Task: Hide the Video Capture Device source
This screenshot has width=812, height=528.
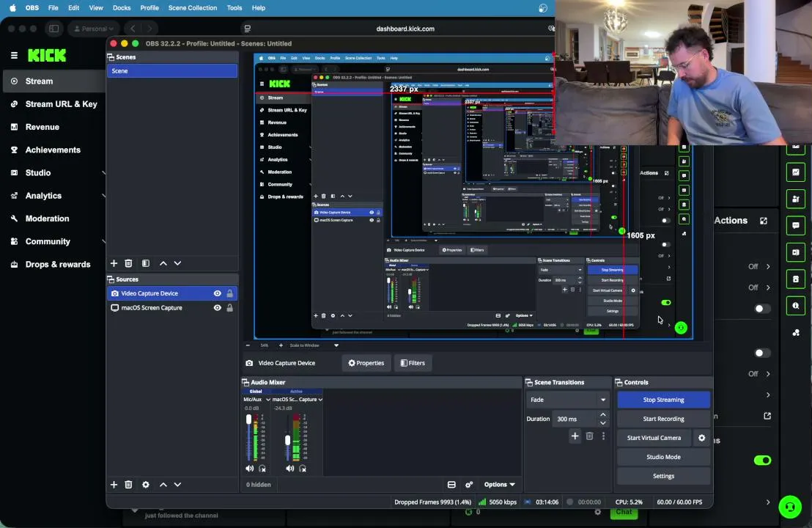Action: point(218,293)
